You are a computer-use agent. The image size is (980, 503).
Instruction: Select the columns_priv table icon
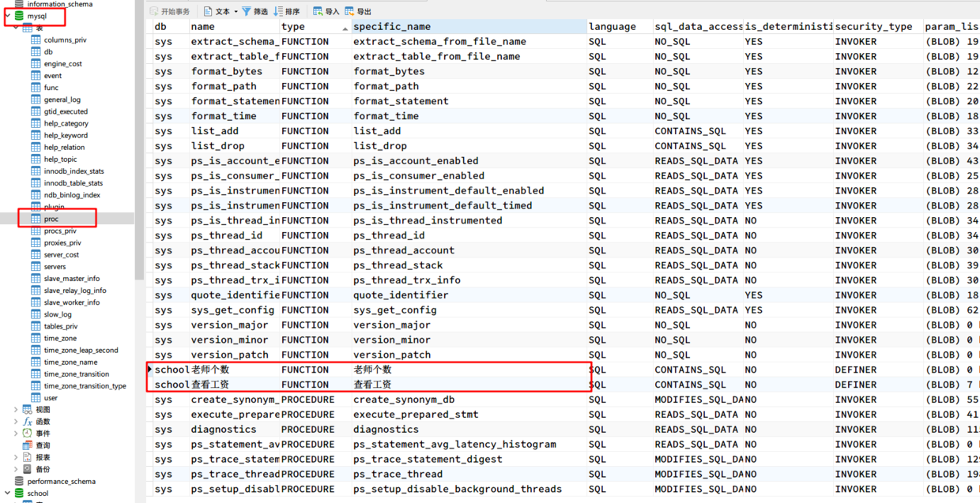(36, 39)
